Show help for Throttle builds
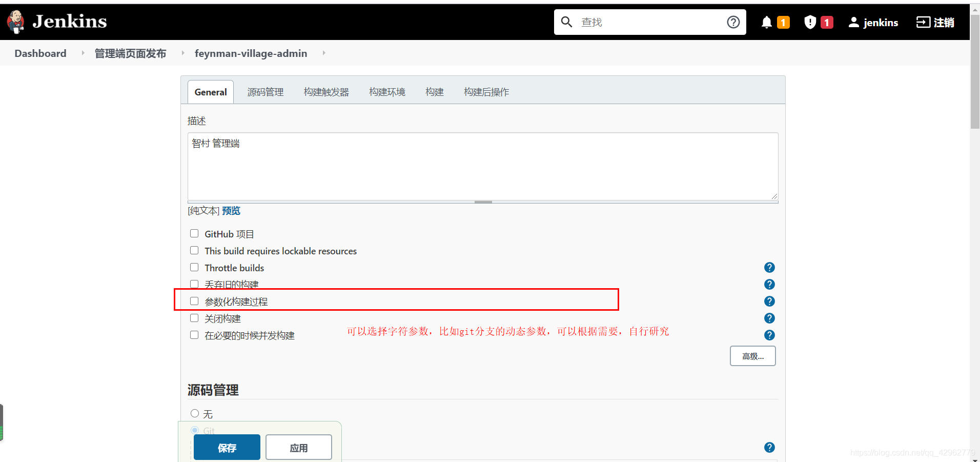980x462 pixels. [769, 267]
